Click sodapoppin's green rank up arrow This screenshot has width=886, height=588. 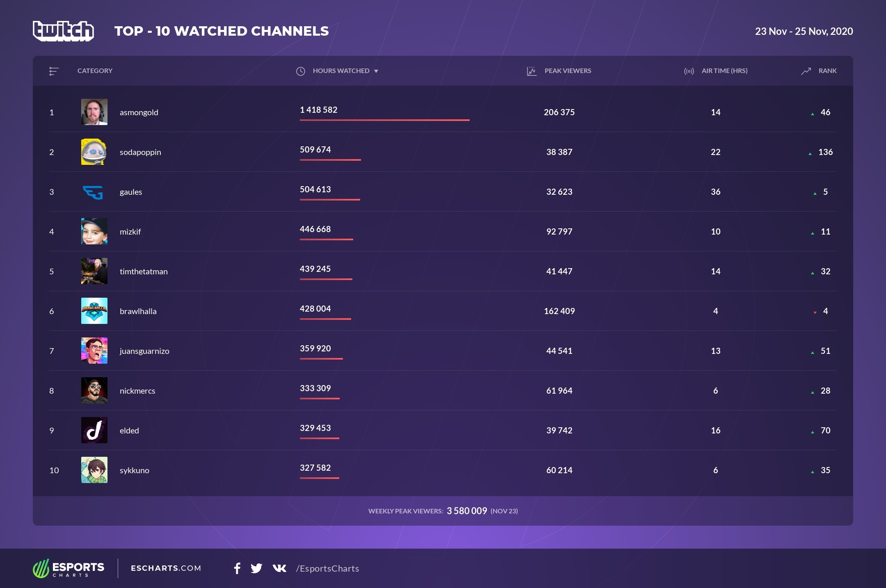pos(810,154)
